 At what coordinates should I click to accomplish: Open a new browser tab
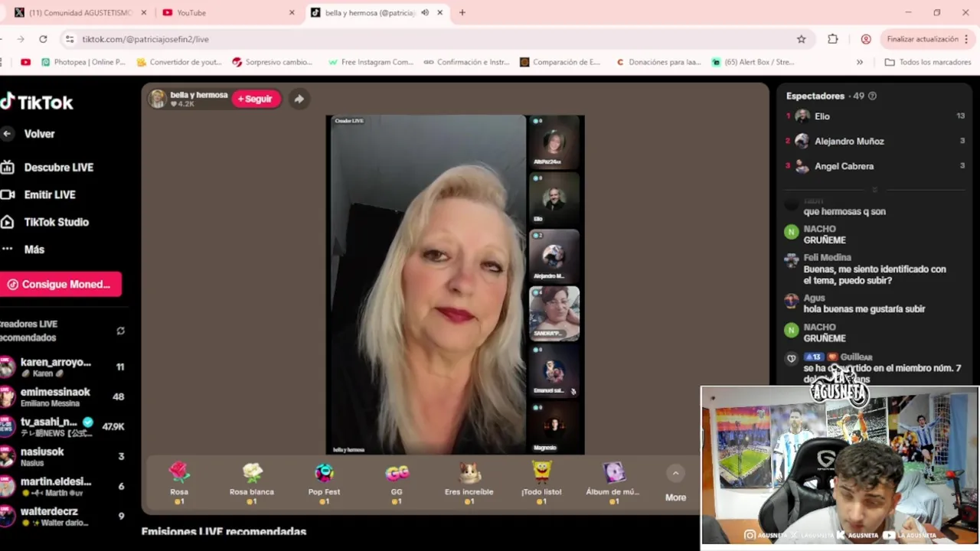(x=462, y=13)
